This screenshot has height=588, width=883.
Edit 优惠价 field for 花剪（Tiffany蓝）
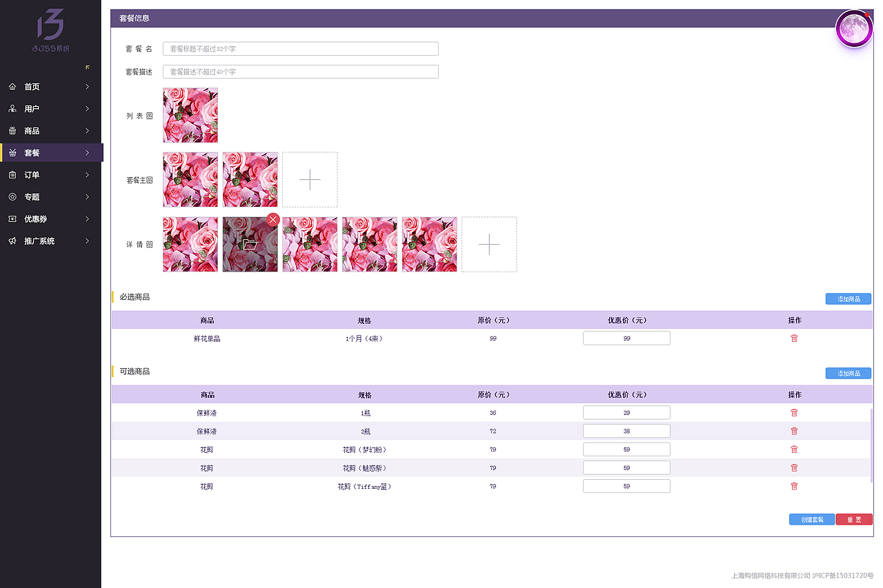point(626,486)
